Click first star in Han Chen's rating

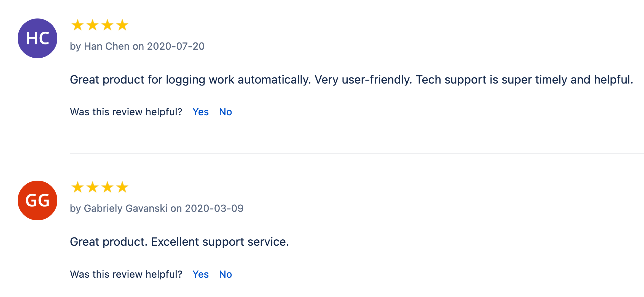(x=77, y=25)
